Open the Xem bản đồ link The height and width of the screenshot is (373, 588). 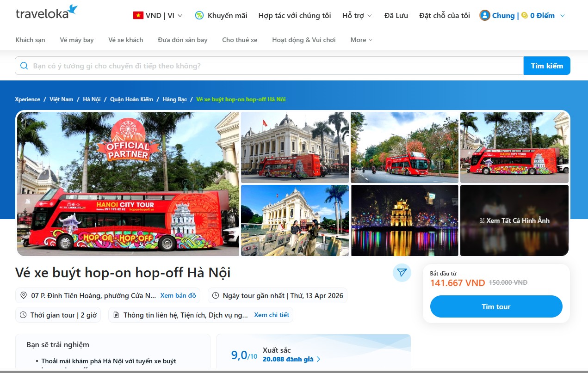[x=178, y=295]
